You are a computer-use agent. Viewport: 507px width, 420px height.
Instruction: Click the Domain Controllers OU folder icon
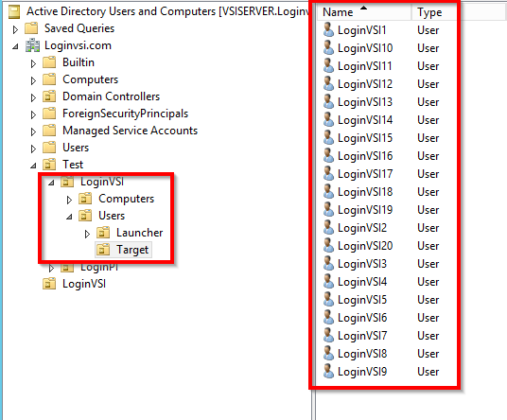coord(49,96)
